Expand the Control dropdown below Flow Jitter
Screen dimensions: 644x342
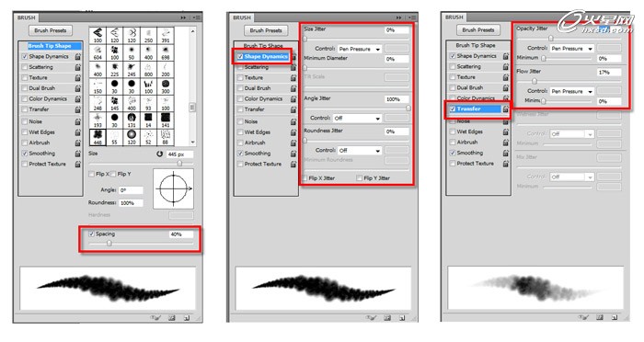pyautogui.click(x=572, y=91)
